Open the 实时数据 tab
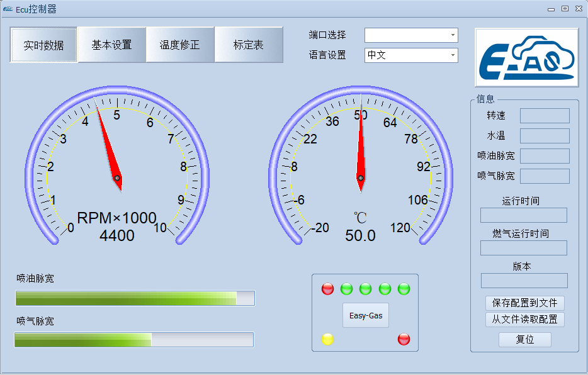This screenshot has width=588, height=375. (43, 45)
